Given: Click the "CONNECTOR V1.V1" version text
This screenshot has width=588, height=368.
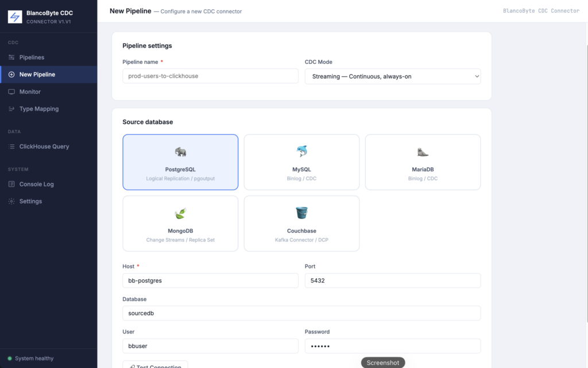Looking at the screenshot, I should [x=48, y=22].
